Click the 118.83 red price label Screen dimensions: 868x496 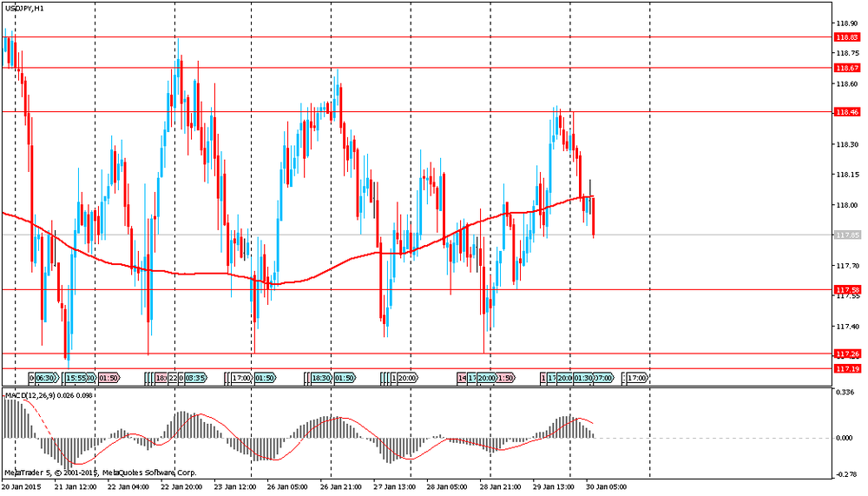[845, 37]
